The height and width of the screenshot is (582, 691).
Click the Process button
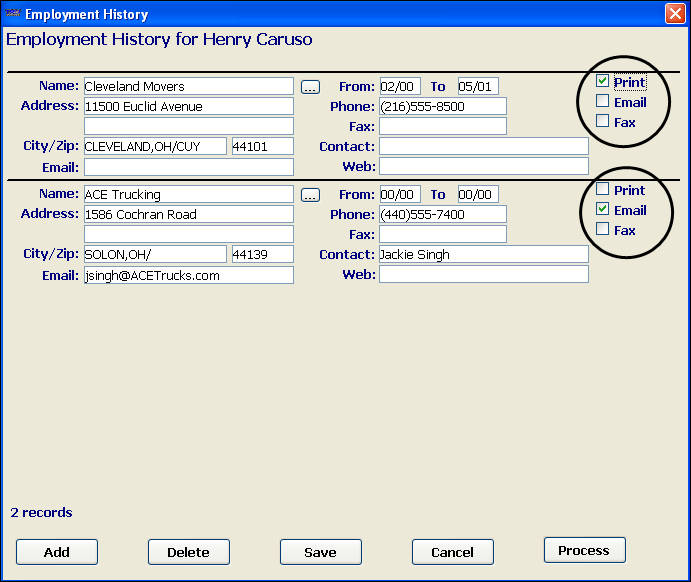point(584,550)
